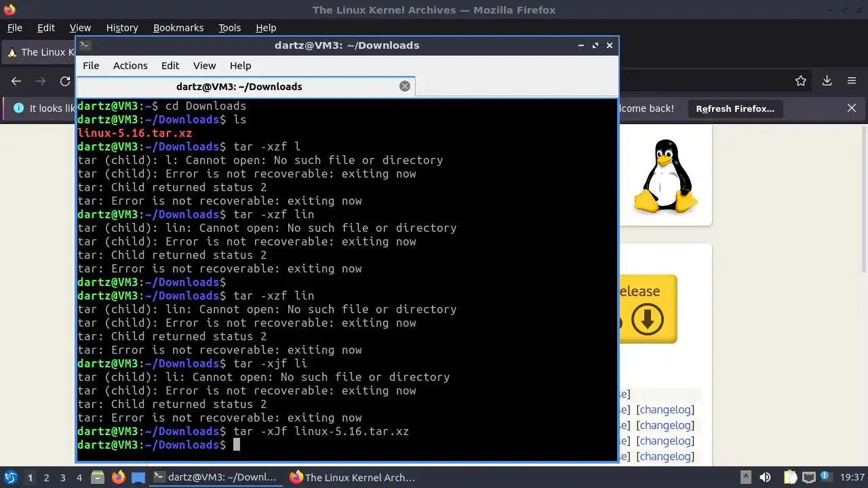This screenshot has width=868, height=488.
Task: Open the application menu launcher in taskbar
Action: coord(10,477)
